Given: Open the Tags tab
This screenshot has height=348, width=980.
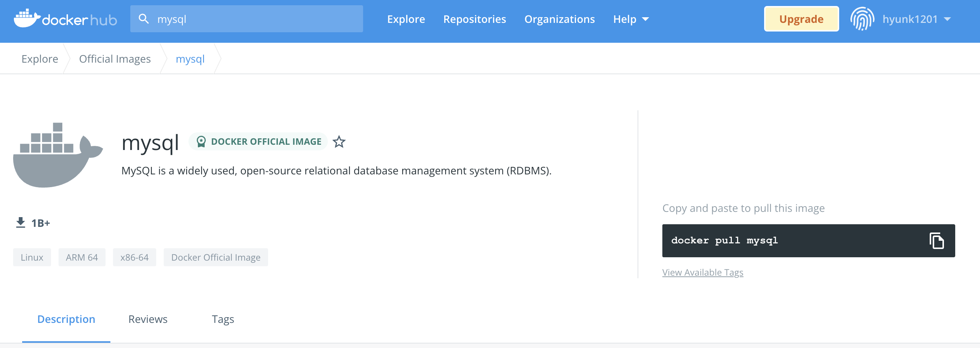Looking at the screenshot, I should [x=223, y=319].
